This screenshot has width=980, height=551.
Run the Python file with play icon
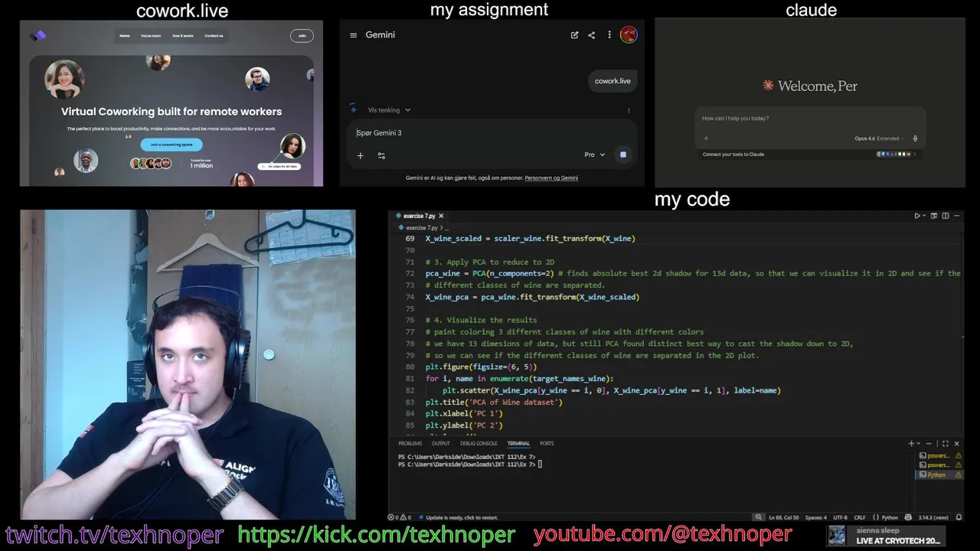pyautogui.click(x=917, y=216)
